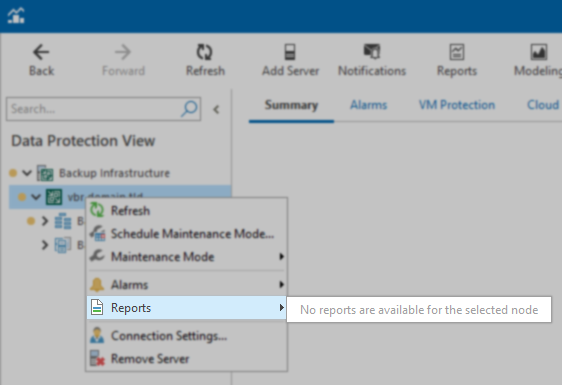
Task: Select Backup Infrastructure in the tree
Action: pyautogui.click(x=114, y=173)
